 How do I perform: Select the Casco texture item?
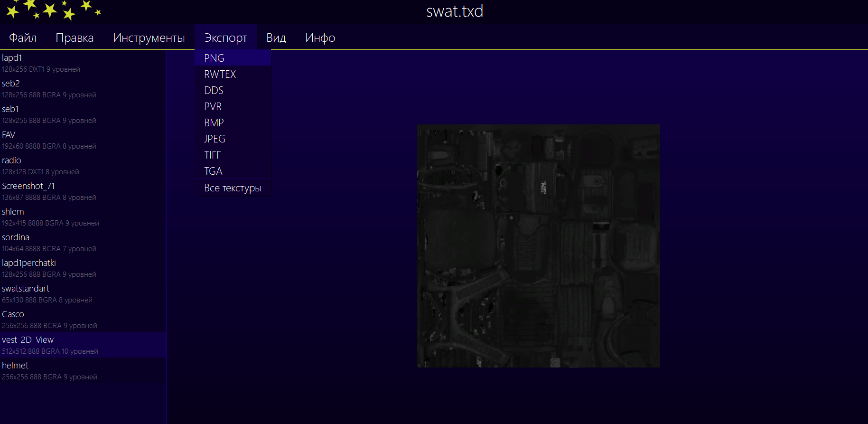(x=47, y=319)
